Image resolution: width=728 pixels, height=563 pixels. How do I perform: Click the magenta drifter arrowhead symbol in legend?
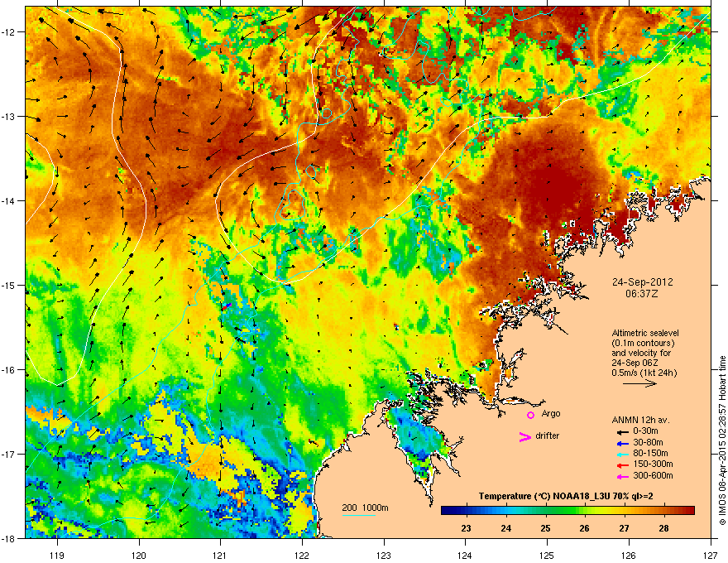pyautogui.click(x=524, y=436)
